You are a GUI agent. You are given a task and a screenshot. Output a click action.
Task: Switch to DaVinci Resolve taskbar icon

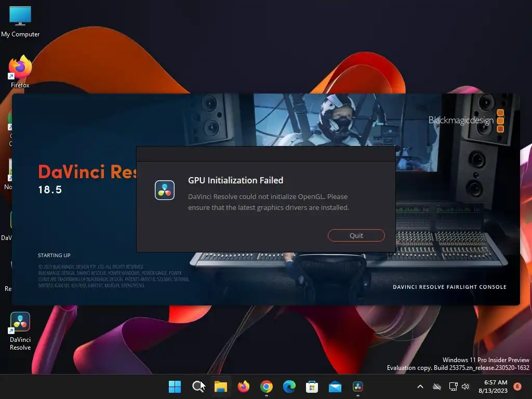tap(357, 387)
